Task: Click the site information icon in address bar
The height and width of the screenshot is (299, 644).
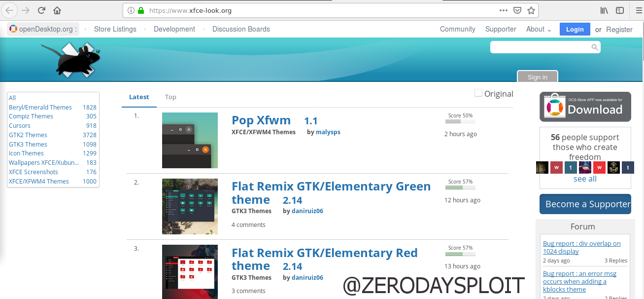Action: (131, 10)
